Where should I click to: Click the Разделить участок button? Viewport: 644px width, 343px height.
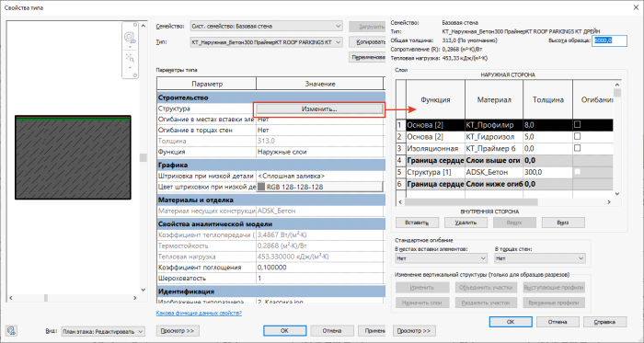tap(487, 303)
